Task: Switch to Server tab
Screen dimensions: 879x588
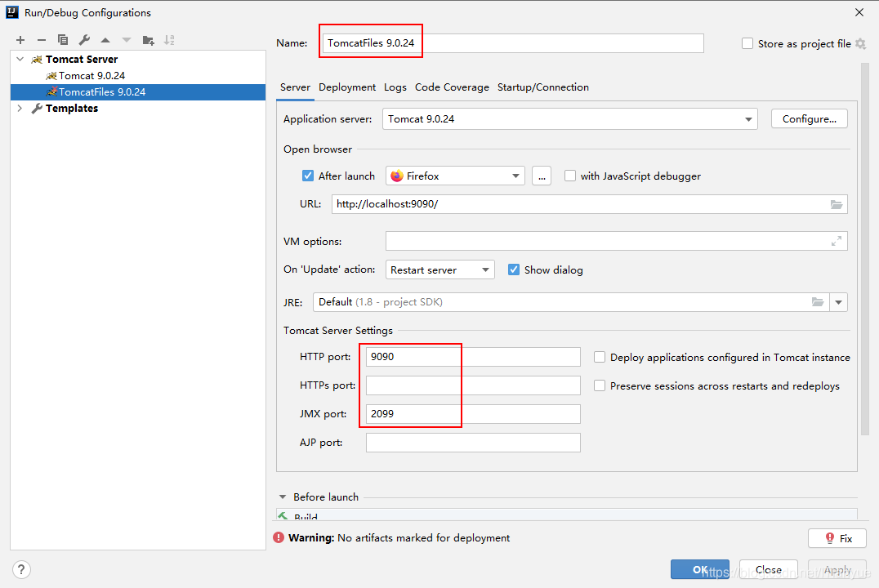Action: (295, 87)
